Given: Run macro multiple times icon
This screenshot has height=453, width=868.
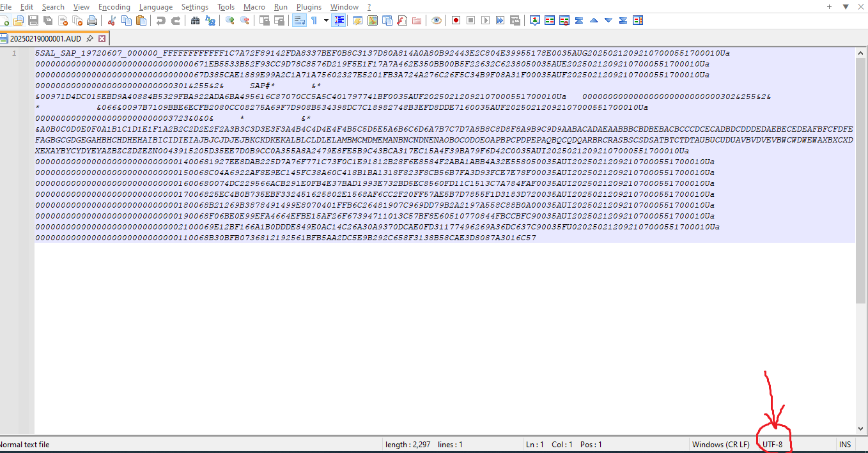Looking at the screenshot, I should pos(500,20).
